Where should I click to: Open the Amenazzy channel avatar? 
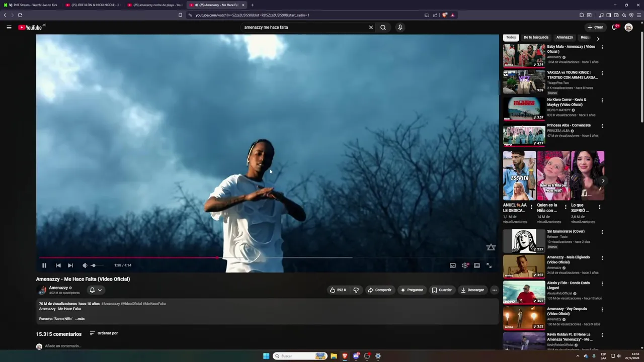point(42,290)
